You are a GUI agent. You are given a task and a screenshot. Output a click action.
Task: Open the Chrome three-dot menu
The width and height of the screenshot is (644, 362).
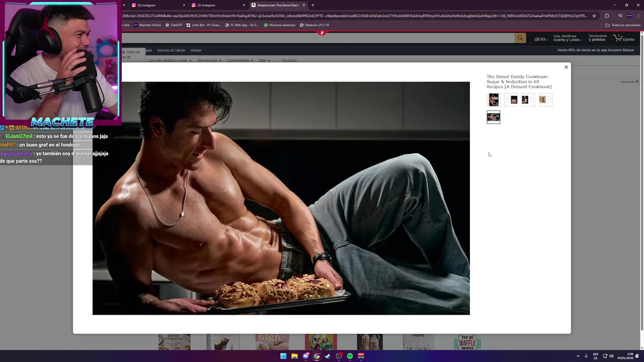(639, 16)
